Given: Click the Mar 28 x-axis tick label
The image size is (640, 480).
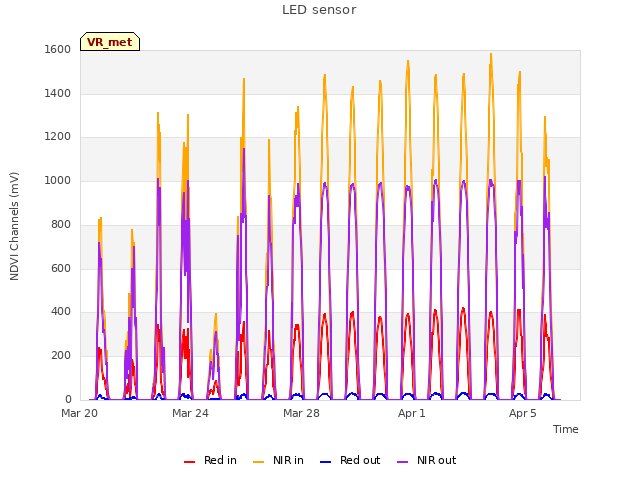Looking at the screenshot, I should [x=301, y=413].
